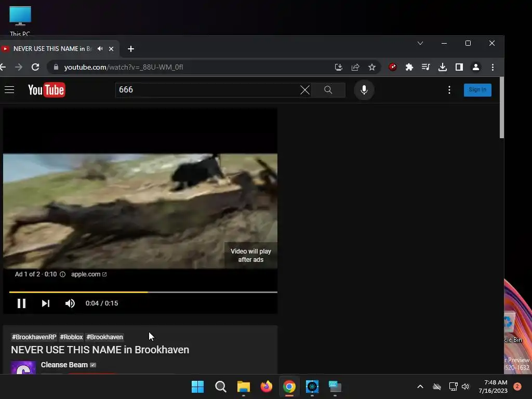Image resolution: width=532 pixels, height=399 pixels.
Task: Install app icon in address bar
Action: pos(338,67)
